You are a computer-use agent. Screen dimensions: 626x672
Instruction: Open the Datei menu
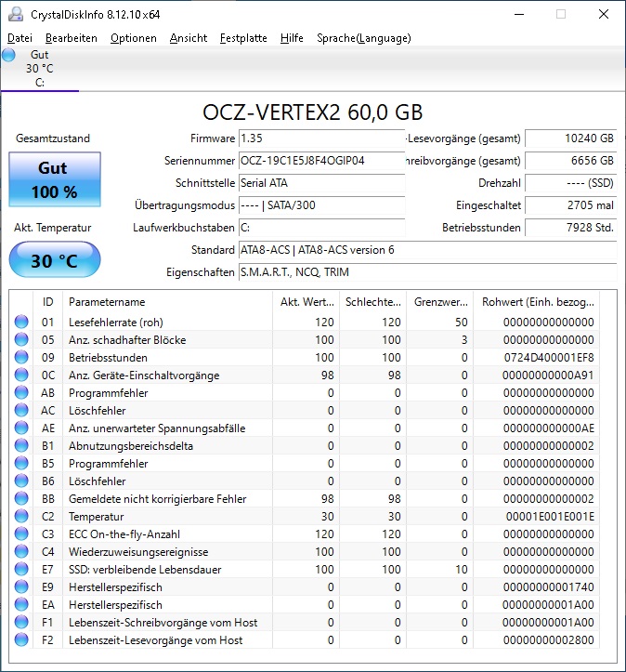(20, 38)
